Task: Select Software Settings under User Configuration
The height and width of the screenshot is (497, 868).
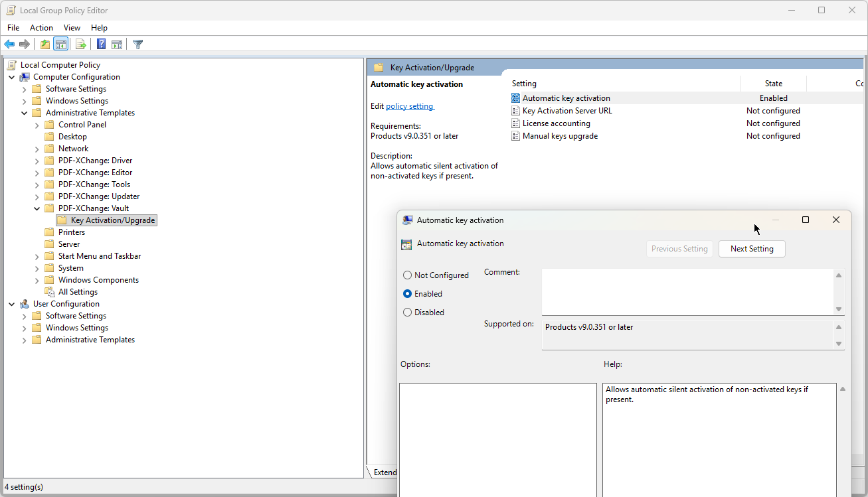Action: coord(76,316)
